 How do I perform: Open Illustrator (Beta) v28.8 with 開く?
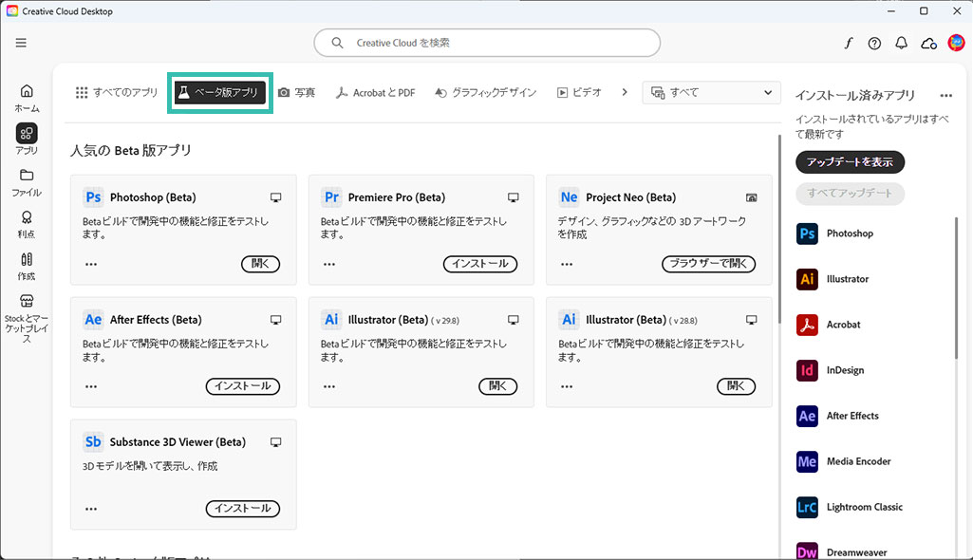click(x=736, y=385)
